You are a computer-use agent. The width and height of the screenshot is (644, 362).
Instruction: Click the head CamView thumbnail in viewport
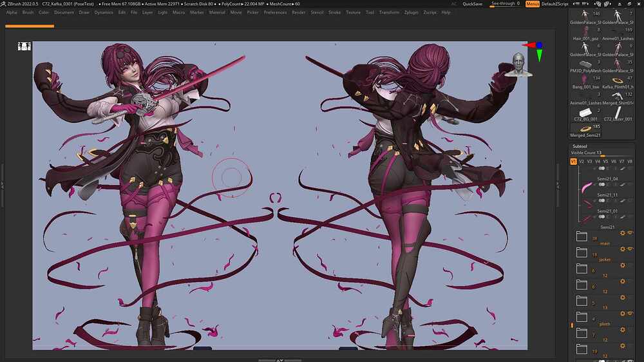[518, 65]
